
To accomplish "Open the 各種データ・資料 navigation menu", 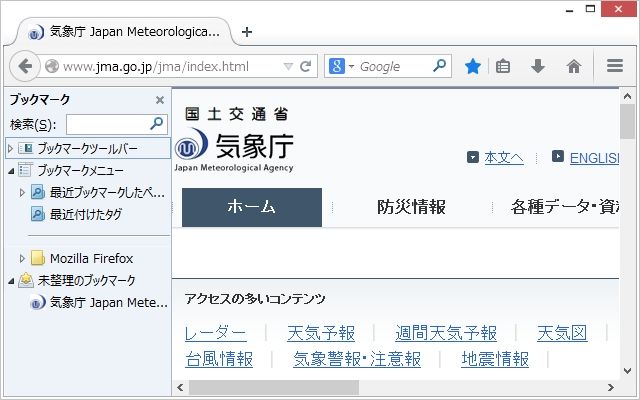I will [x=565, y=207].
